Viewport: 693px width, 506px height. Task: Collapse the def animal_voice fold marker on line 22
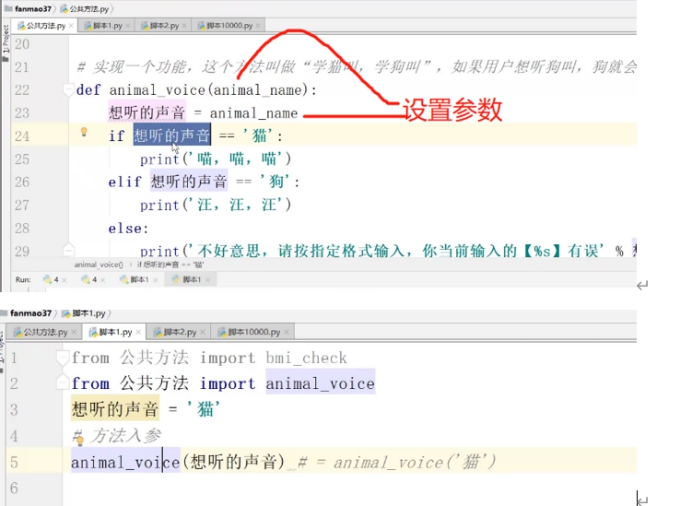click(69, 90)
